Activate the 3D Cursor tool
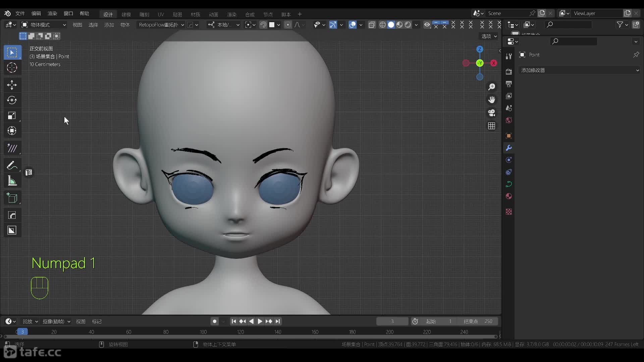Image resolution: width=644 pixels, height=362 pixels. 12,68
